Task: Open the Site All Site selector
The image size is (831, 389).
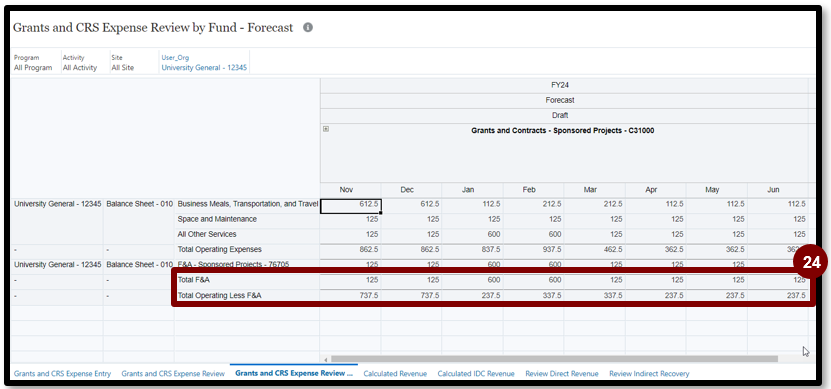Action: [x=122, y=63]
